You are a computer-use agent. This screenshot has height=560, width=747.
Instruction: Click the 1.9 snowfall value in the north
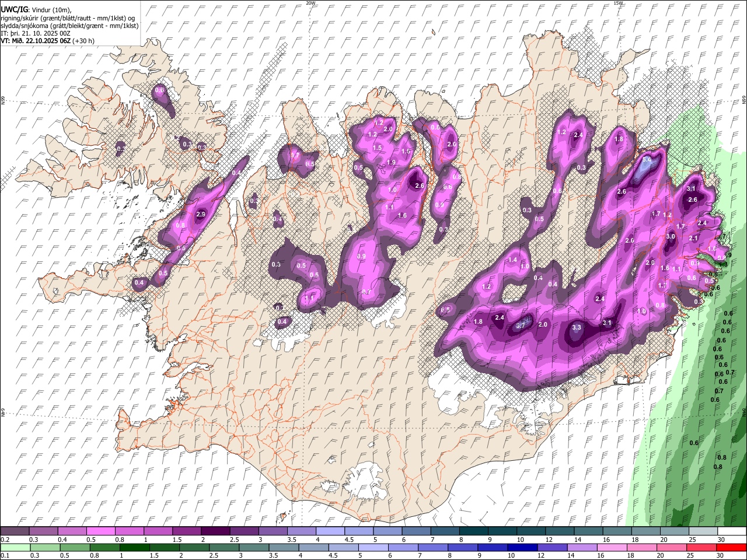[391, 162]
